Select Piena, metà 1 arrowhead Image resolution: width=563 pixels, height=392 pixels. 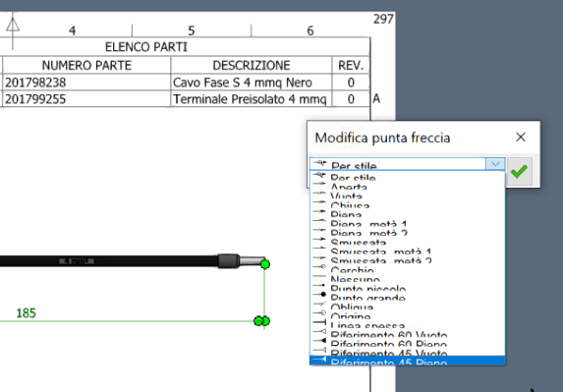pyautogui.click(x=407, y=223)
